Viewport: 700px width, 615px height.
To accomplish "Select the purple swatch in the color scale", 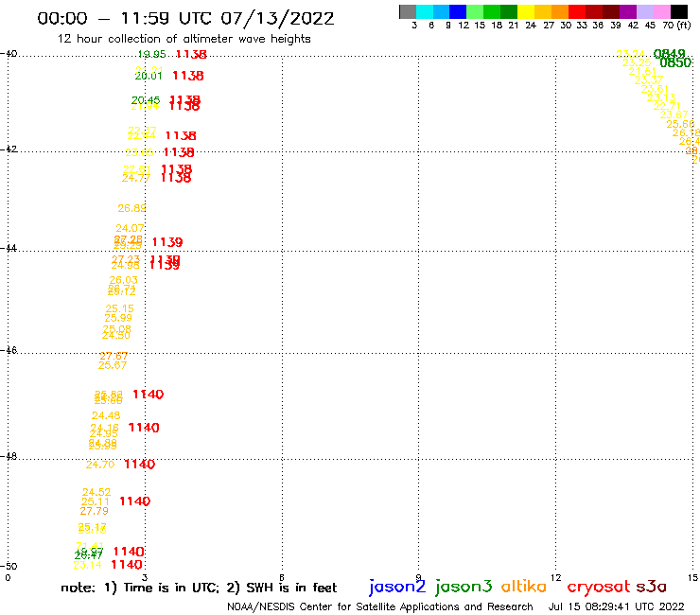I will (x=628, y=11).
